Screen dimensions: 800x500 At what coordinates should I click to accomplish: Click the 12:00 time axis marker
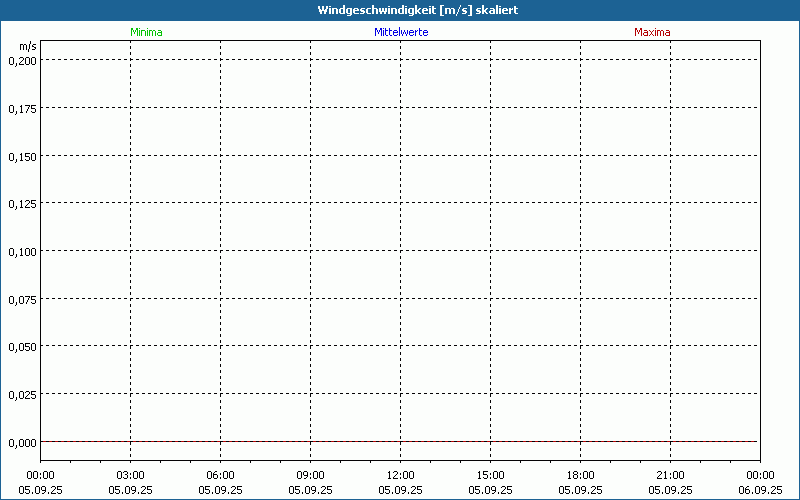pyautogui.click(x=400, y=475)
